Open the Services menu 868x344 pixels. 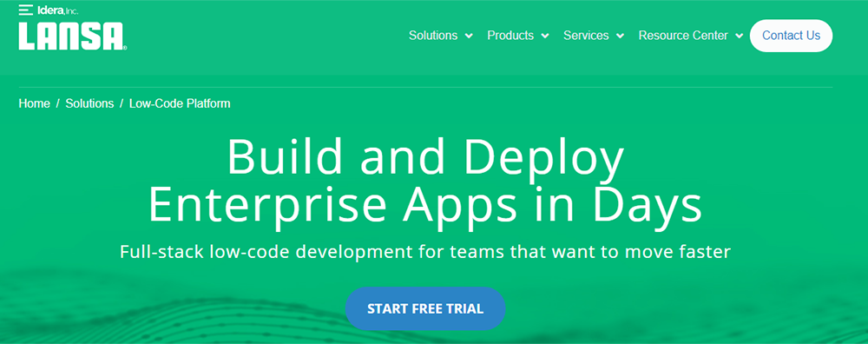coord(586,36)
